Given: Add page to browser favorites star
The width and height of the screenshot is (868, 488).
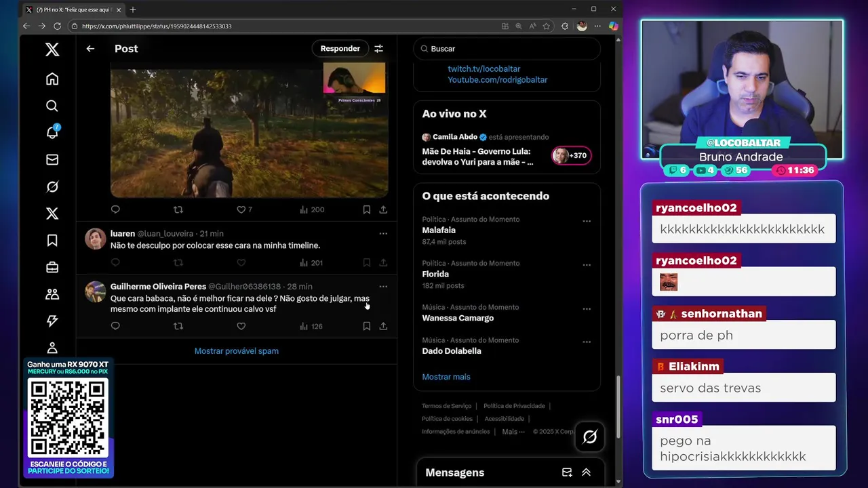Looking at the screenshot, I should click(x=547, y=26).
